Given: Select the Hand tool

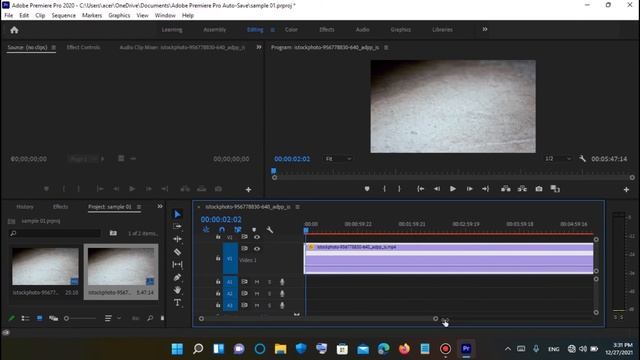Looking at the screenshot, I should pyautogui.click(x=177, y=290).
